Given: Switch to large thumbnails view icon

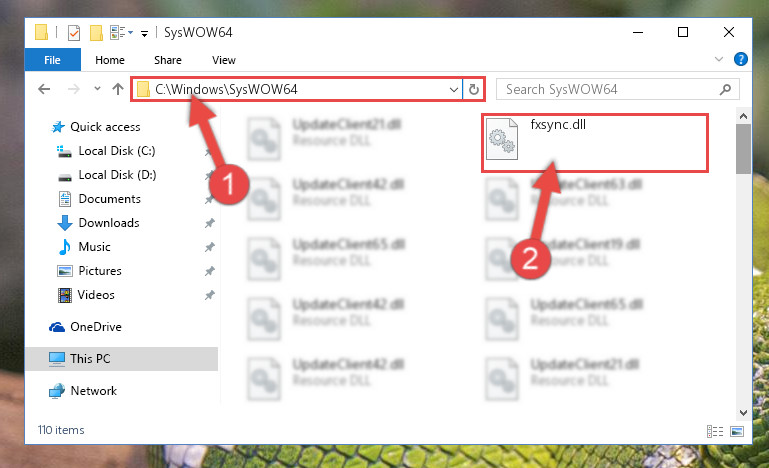Looking at the screenshot, I should click(x=737, y=431).
